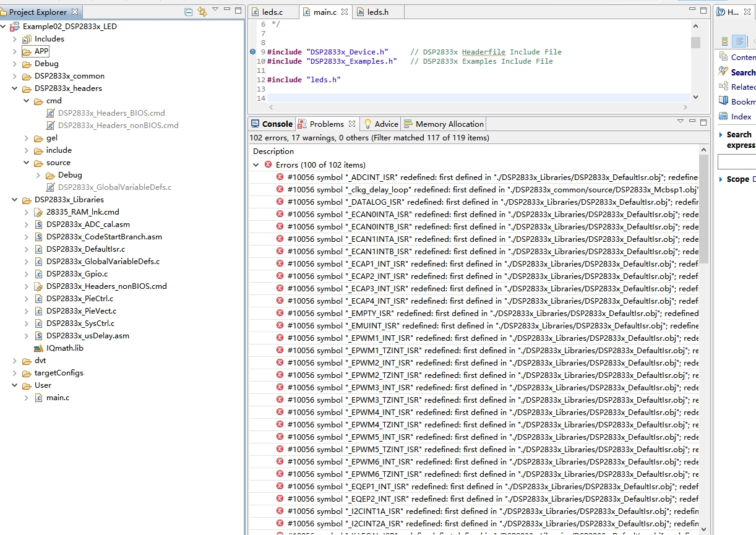Viewport: 756px width, 535px height.
Task: Open the Memory Allocation tab
Action: pyautogui.click(x=444, y=124)
